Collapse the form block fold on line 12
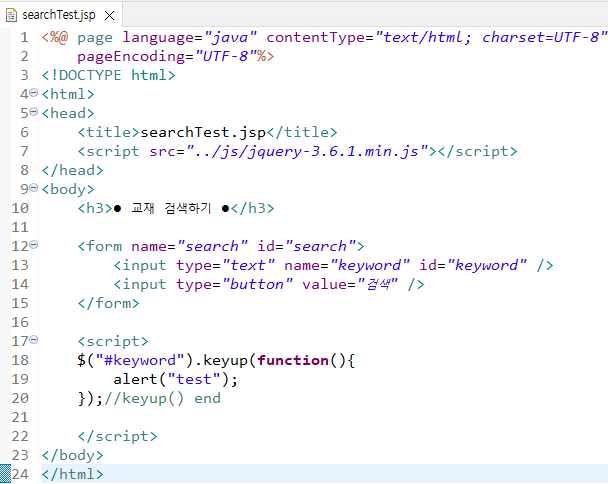Screen dimensions: 608x484 click(34, 245)
